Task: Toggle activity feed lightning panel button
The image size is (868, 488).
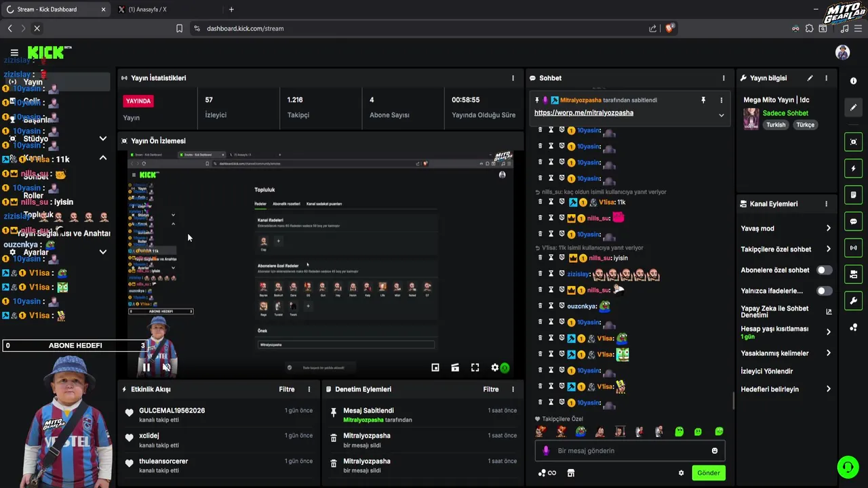Action: pyautogui.click(x=853, y=168)
